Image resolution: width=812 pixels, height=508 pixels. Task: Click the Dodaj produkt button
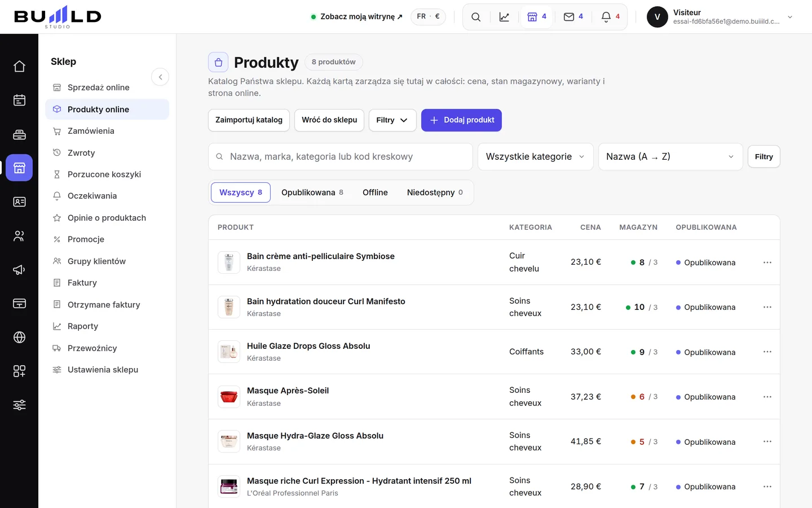point(461,120)
